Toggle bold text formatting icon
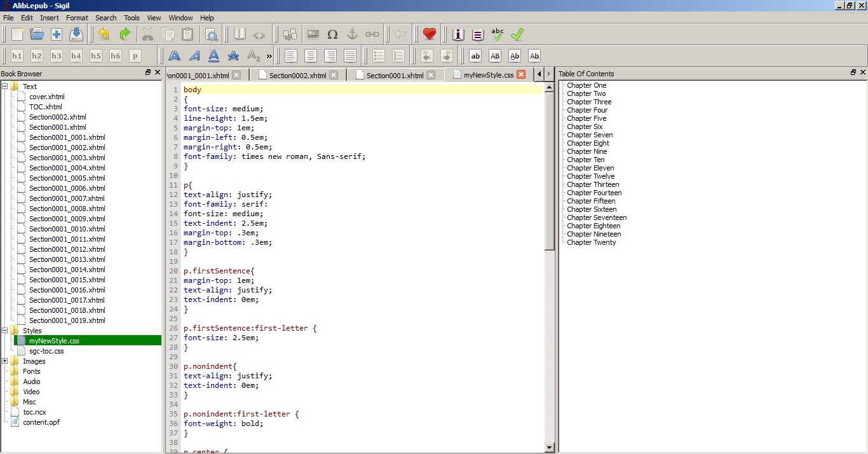Viewport: 868px width, 454px height. (174, 56)
